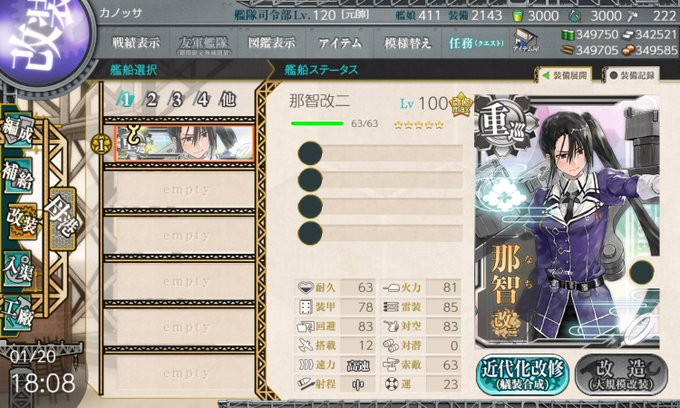The height and width of the screenshot is (408, 680).
Task: Open the 工廠 factory side icon
Action: click(x=18, y=313)
